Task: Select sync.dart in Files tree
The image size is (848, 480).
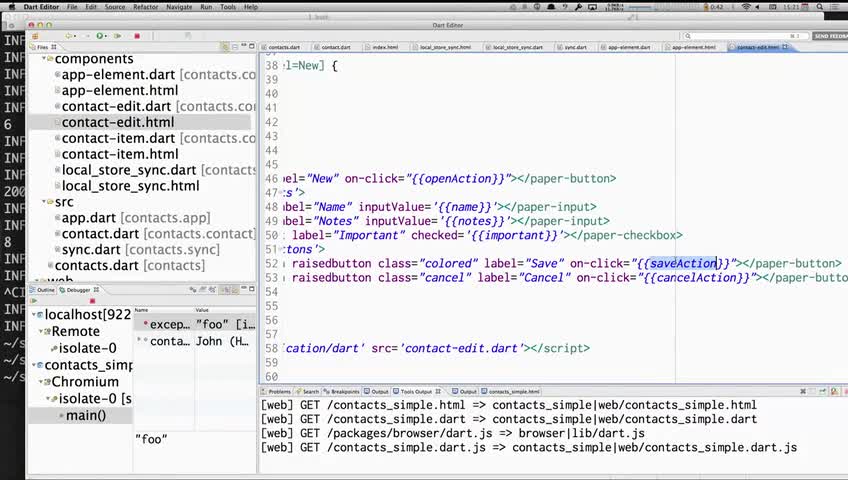Action: pos(91,250)
